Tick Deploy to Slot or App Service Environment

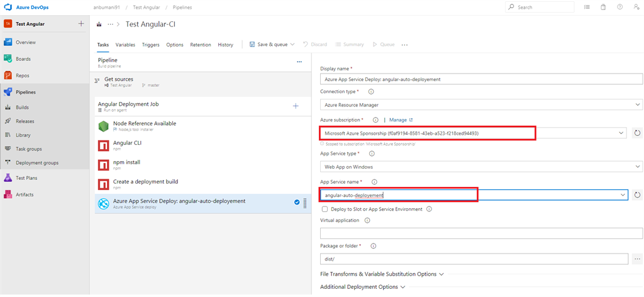tap(325, 209)
